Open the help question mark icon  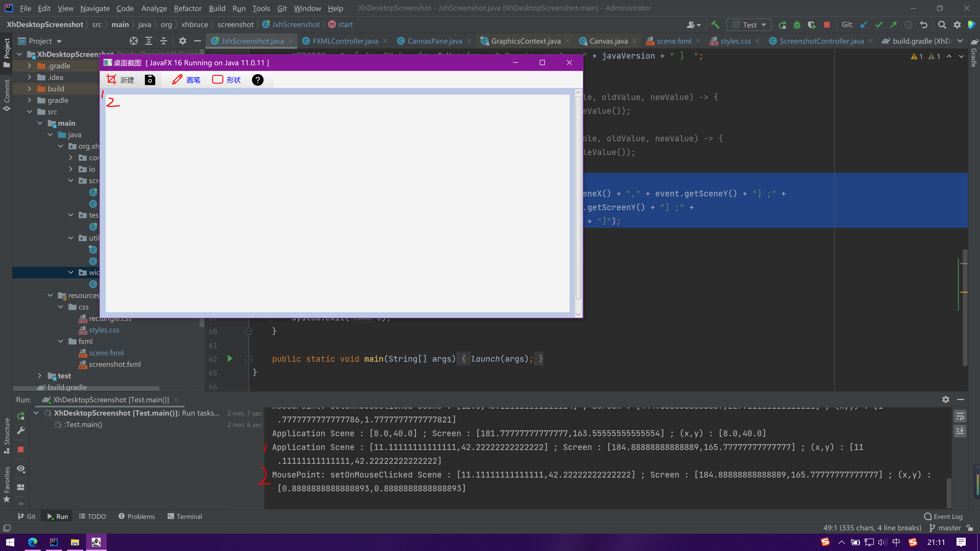click(x=258, y=80)
